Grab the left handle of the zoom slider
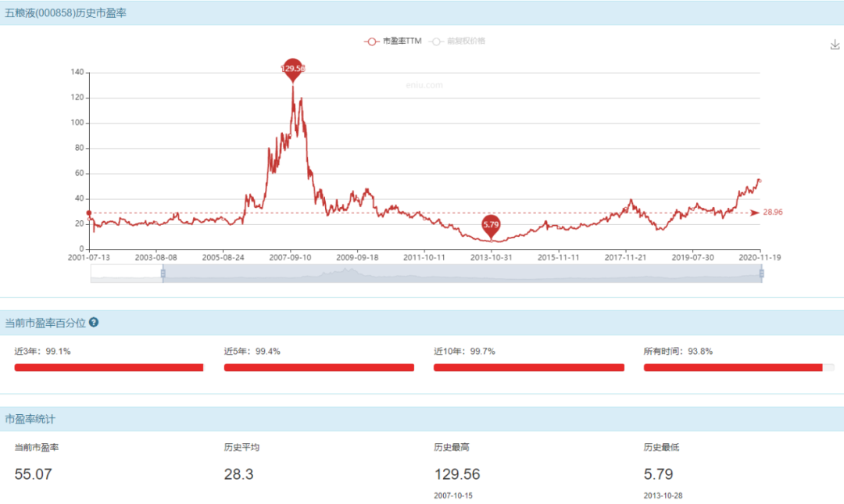844x504 pixels. click(x=163, y=273)
